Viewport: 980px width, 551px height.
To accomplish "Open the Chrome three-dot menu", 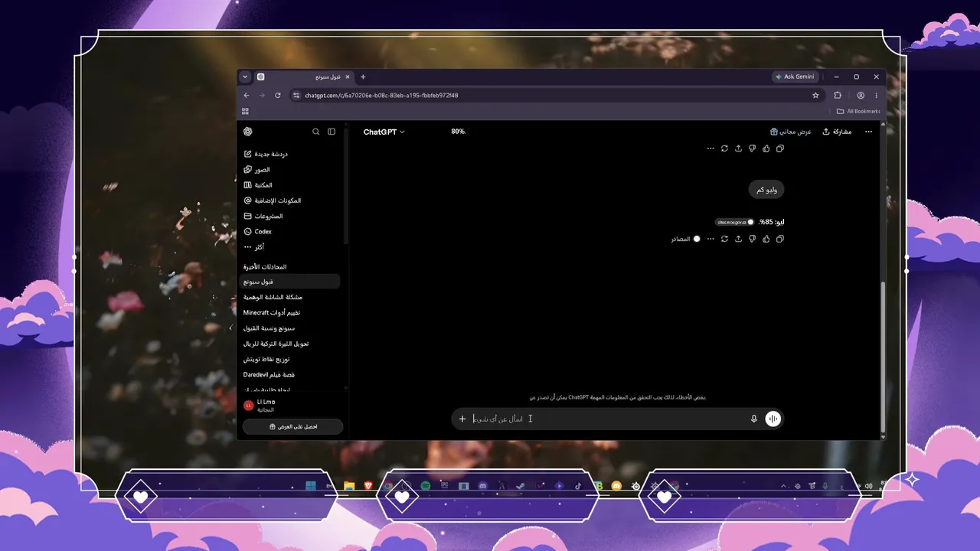I will click(876, 96).
